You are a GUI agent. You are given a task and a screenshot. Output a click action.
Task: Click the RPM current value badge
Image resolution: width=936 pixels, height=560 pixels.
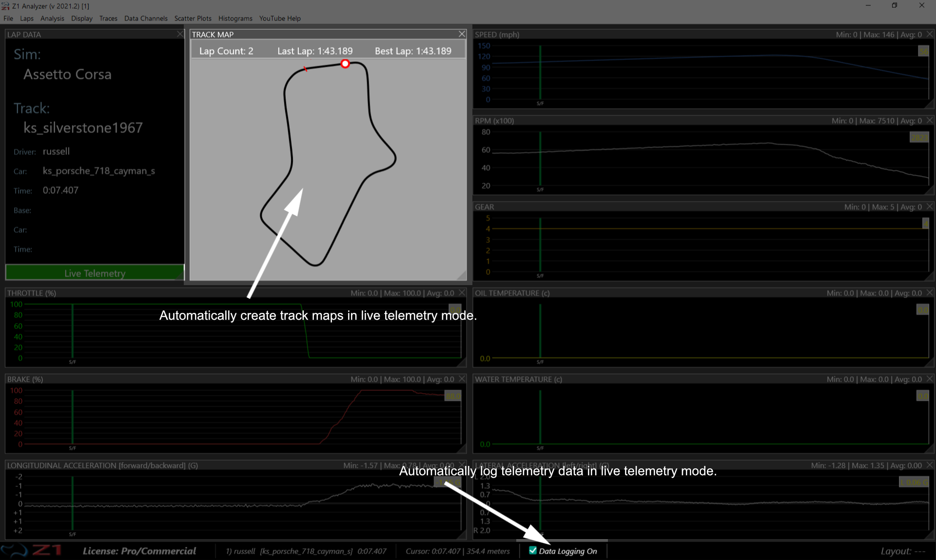point(919,137)
